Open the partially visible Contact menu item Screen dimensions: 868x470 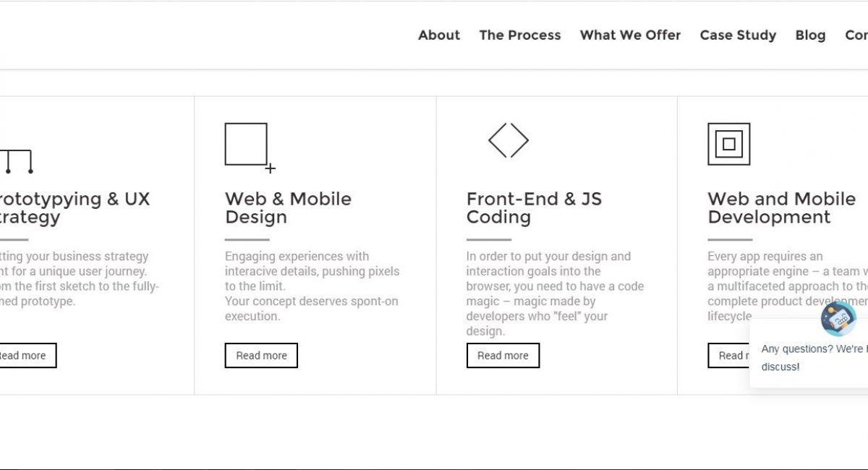[x=856, y=35]
